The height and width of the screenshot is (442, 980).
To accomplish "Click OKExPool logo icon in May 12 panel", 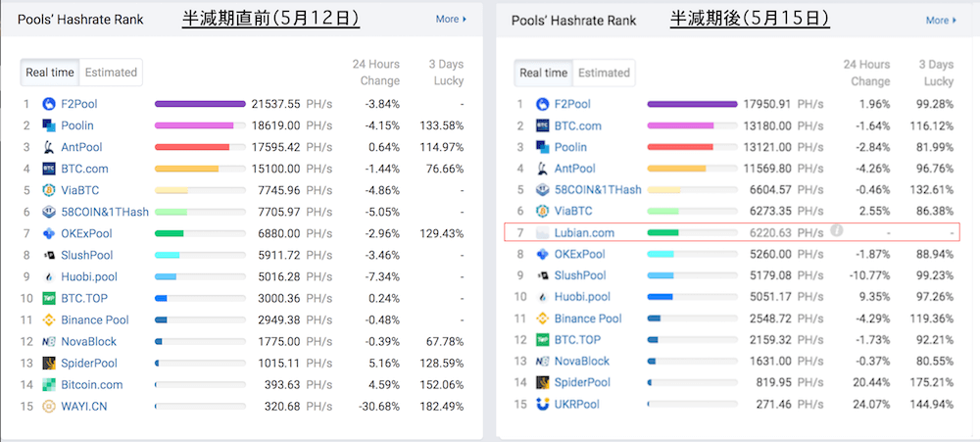I will click(49, 234).
